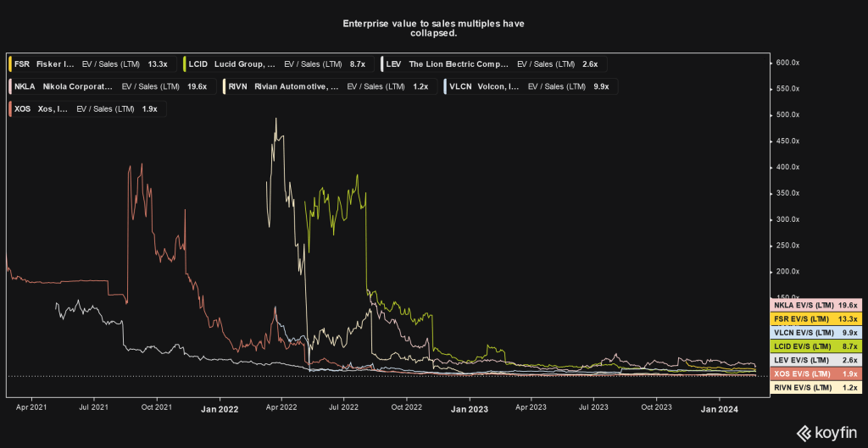Screen dimensions: 868x448
Task: Click the yellow FSR color bar in legend
Action: tap(10, 64)
